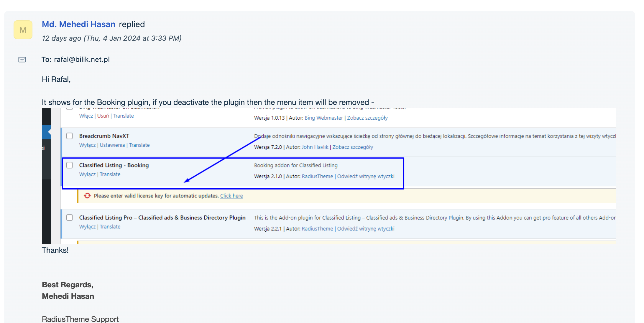Click Translate next to Usuń
644x323 pixels.
(124, 116)
